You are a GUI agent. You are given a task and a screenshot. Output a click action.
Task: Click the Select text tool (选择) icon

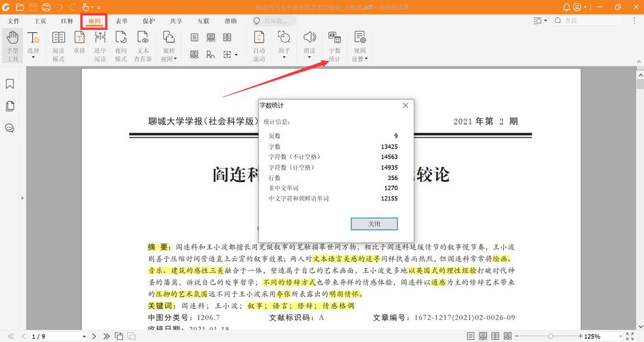[x=33, y=38]
